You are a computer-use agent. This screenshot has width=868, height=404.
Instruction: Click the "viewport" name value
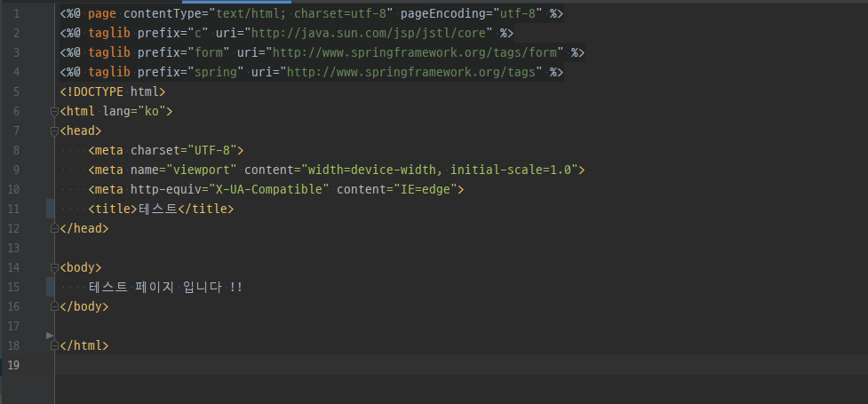pyautogui.click(x=202, y=170)
